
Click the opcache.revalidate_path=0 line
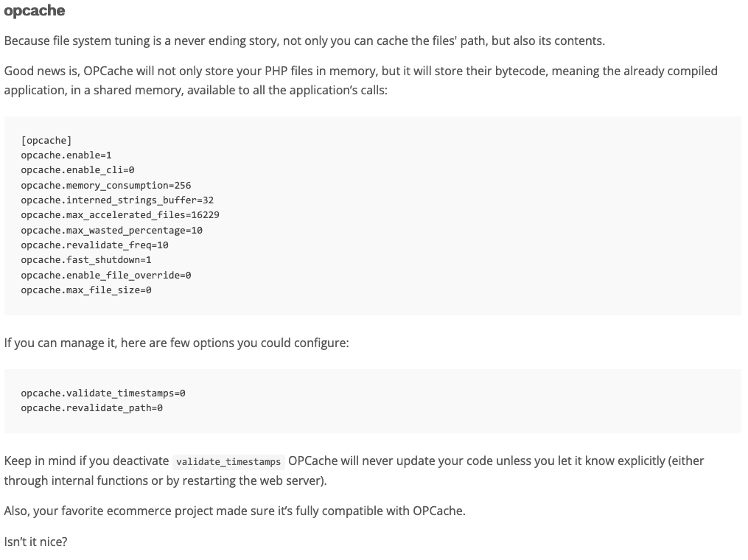tap(91, 407)
